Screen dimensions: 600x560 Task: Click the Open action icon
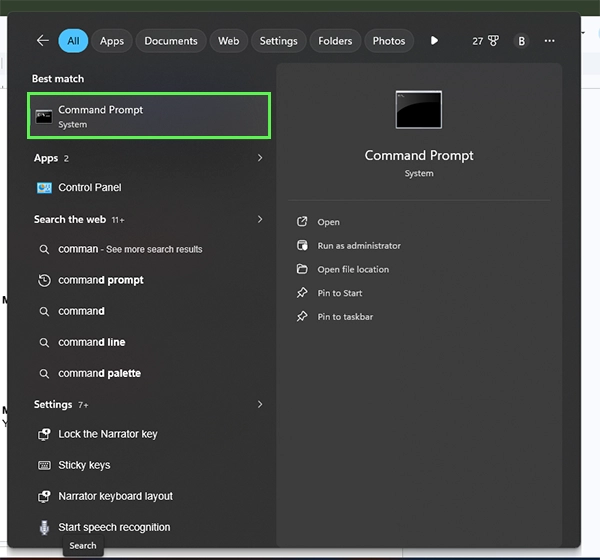(x=302, y=221)
